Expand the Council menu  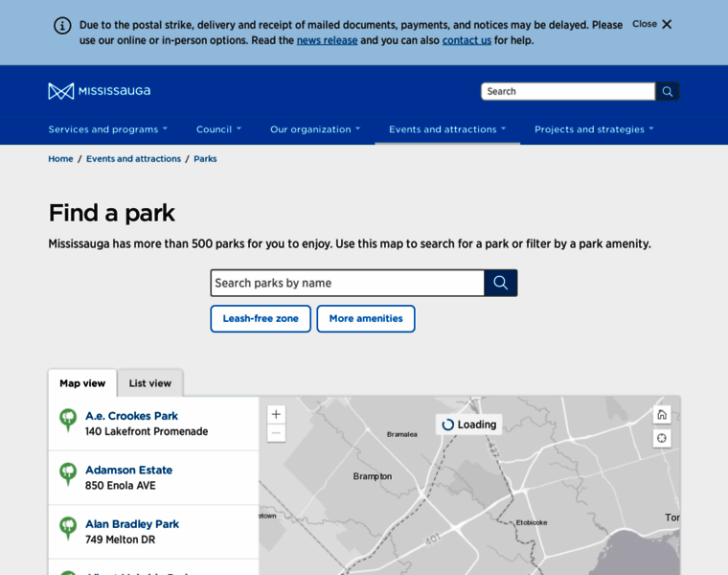[218, 129]
